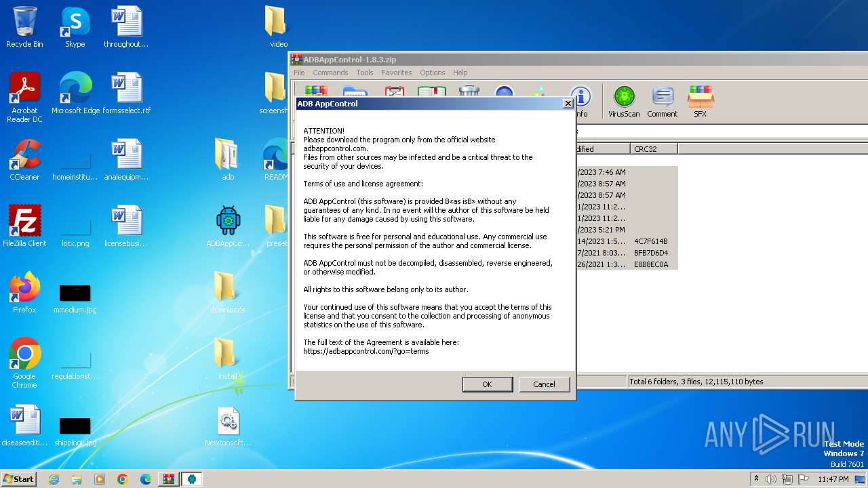Screen dimensions: 868x488
Task: Switch to WinRAR taskbar button
Action: tap(169, 479)
